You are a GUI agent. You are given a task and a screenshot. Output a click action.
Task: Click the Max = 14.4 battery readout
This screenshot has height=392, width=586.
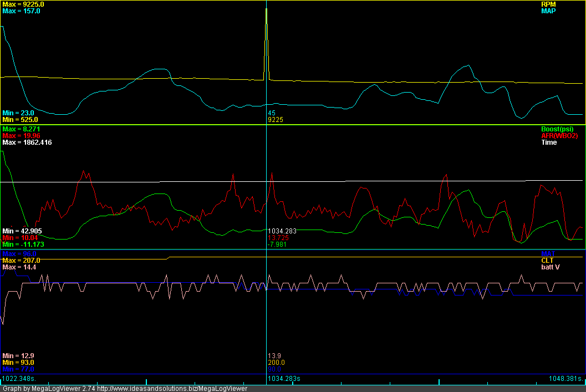click(x=19, y=267)
